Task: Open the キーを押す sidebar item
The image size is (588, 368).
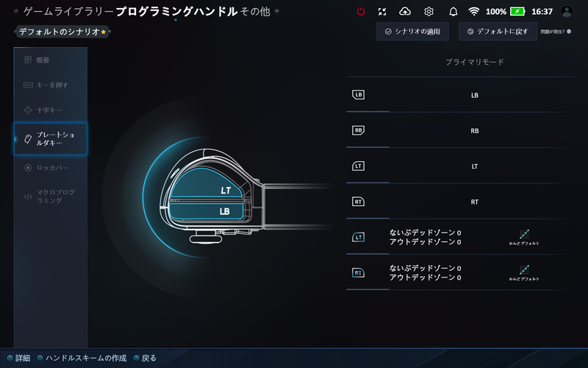Action: 50,85
